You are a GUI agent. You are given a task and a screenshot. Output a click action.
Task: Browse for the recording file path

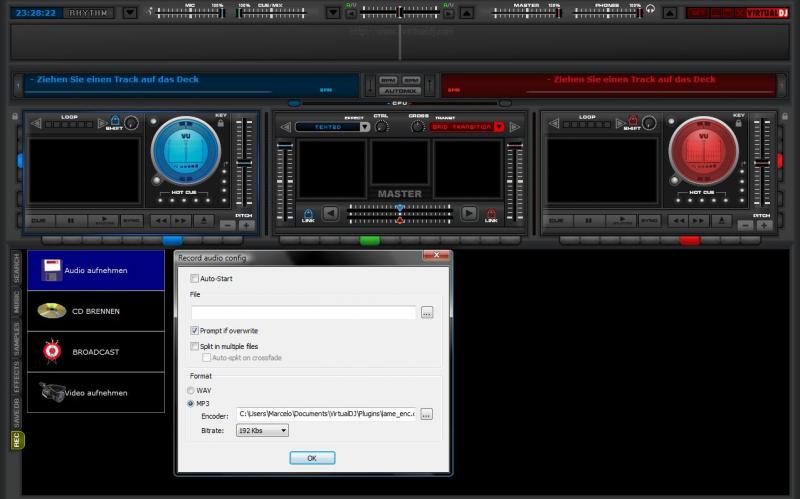pyautogui.click(x=427, y=312)
